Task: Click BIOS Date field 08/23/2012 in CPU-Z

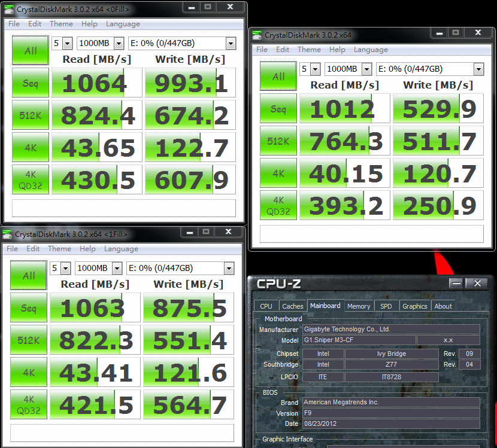Action: coord(391,423)
